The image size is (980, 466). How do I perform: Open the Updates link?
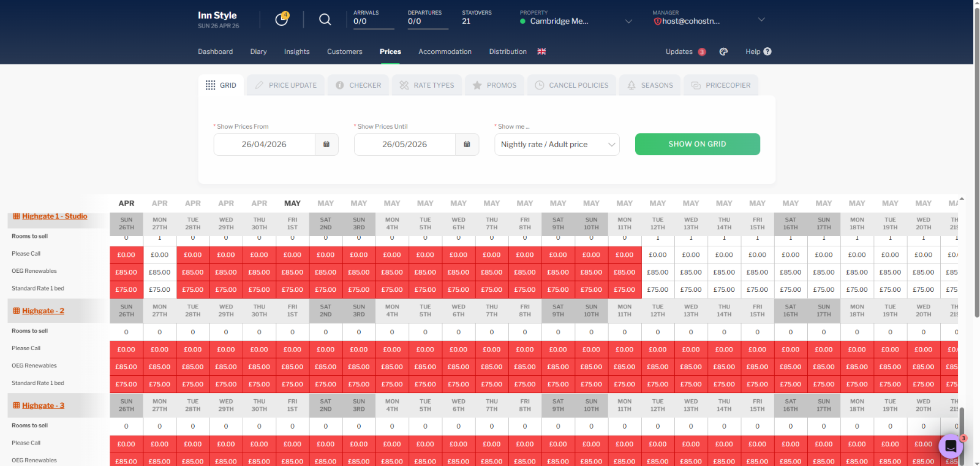click(x=679, y=52)
